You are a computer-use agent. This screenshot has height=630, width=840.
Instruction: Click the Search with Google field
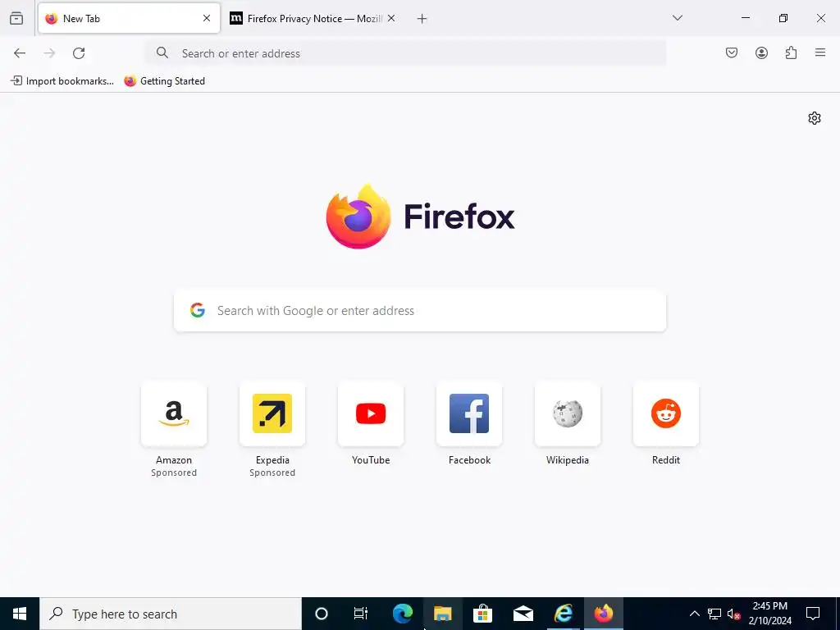pyautogui.click(x=420, y=311)
